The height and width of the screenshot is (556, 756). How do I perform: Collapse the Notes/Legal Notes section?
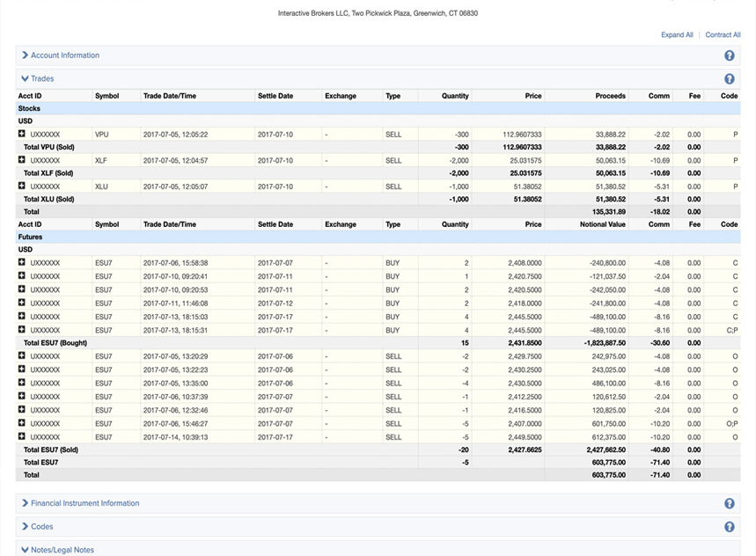[x=62, y=550]
